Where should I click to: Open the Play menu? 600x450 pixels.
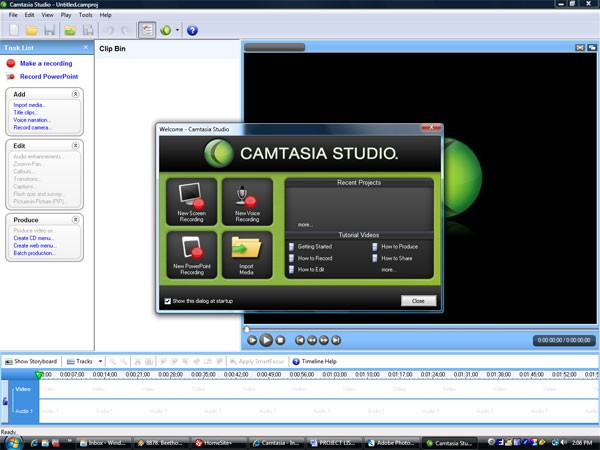click(x=63, y=16)
